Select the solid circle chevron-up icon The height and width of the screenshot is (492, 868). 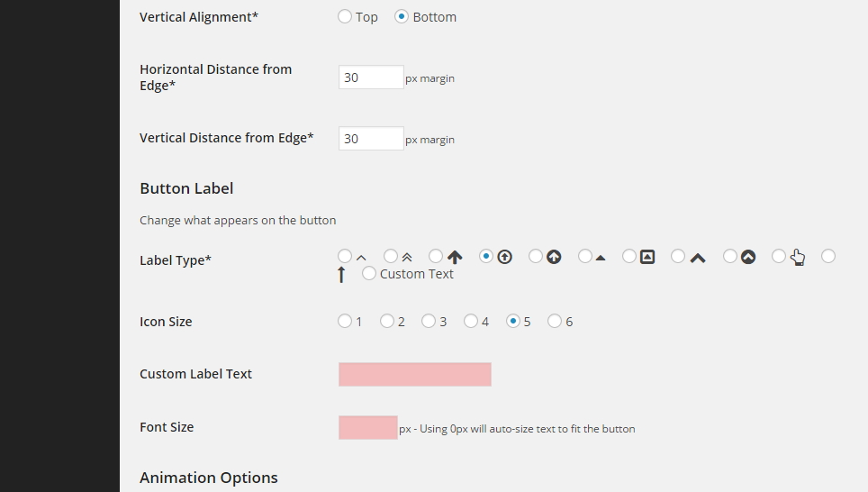(x=730, y=256)
